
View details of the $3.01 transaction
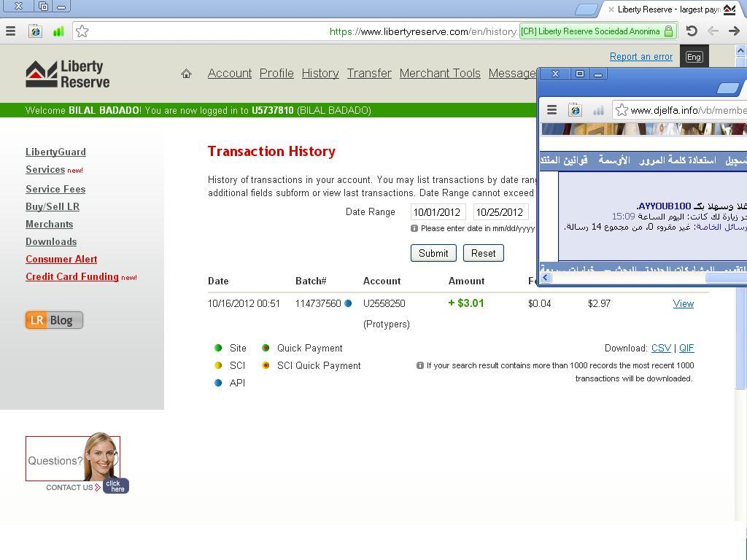pyautogui.click(x=683, y=304)
